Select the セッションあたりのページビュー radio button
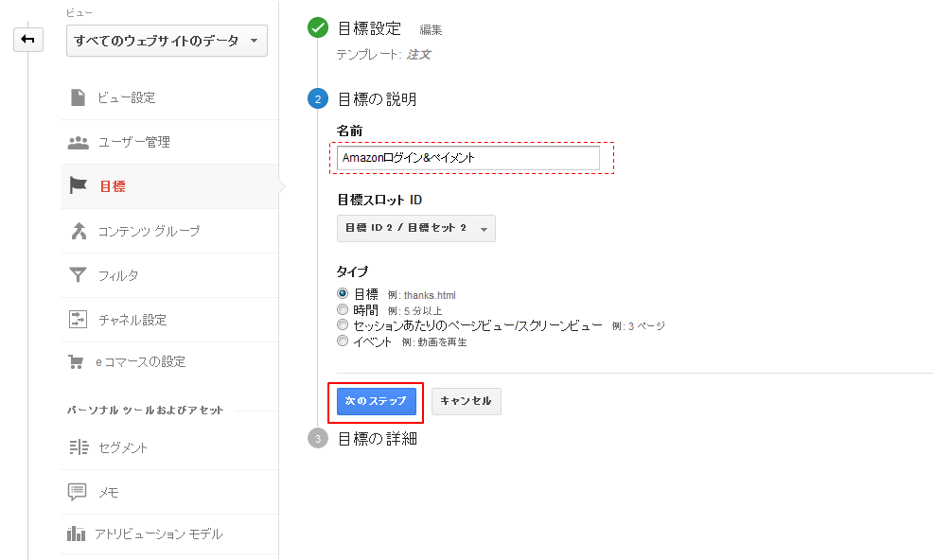 343,325
